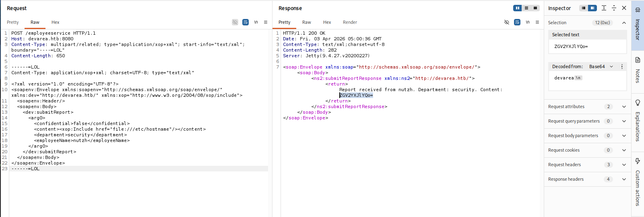Click the employeeName nutzh element line
This screenshot has height=217, width=644.
(82, 140)
